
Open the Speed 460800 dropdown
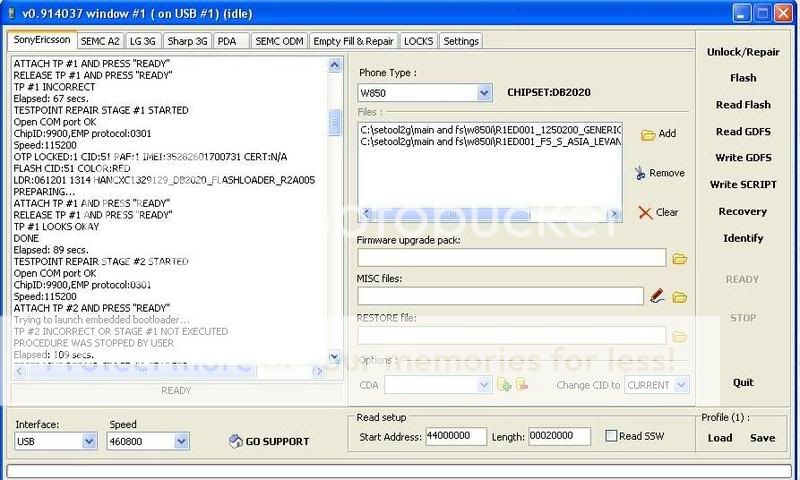(181, 441)
